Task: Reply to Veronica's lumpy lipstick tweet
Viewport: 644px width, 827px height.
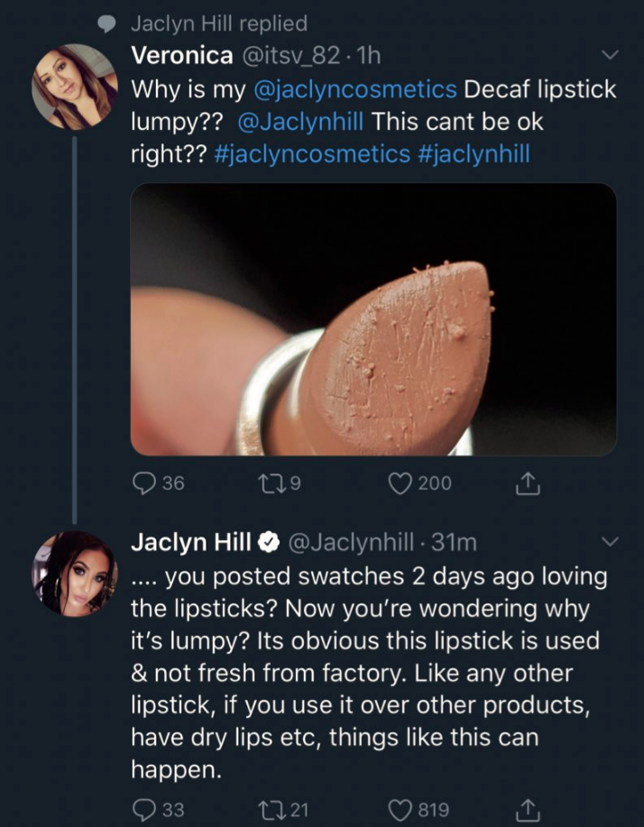Action: coord(146,483)
